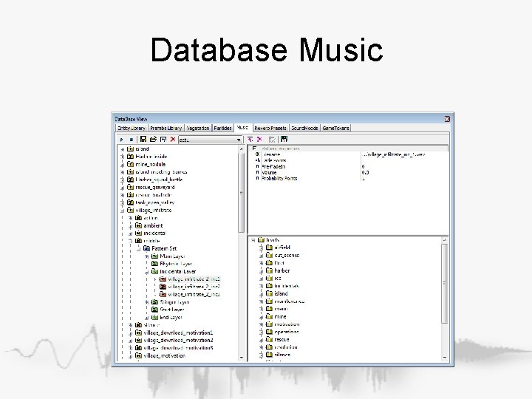Switch to the Particles tab
Image resolution: width=532 pixels, height=399 pixels.
click(222, 128)
